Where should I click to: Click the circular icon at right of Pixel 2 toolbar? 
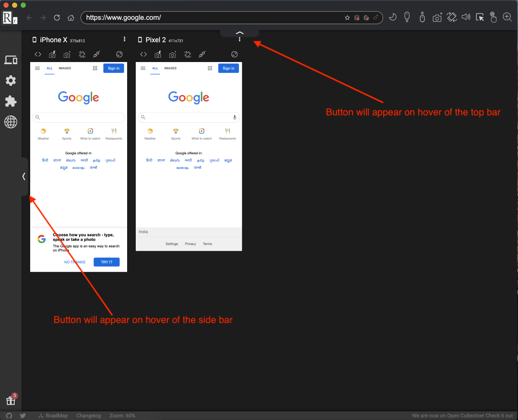tap(234, 54)
